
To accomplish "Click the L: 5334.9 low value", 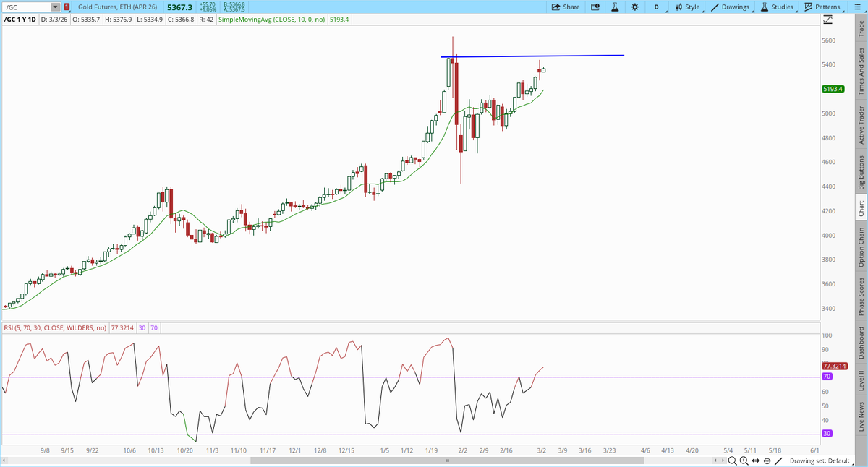I will (x=150, y=20).
